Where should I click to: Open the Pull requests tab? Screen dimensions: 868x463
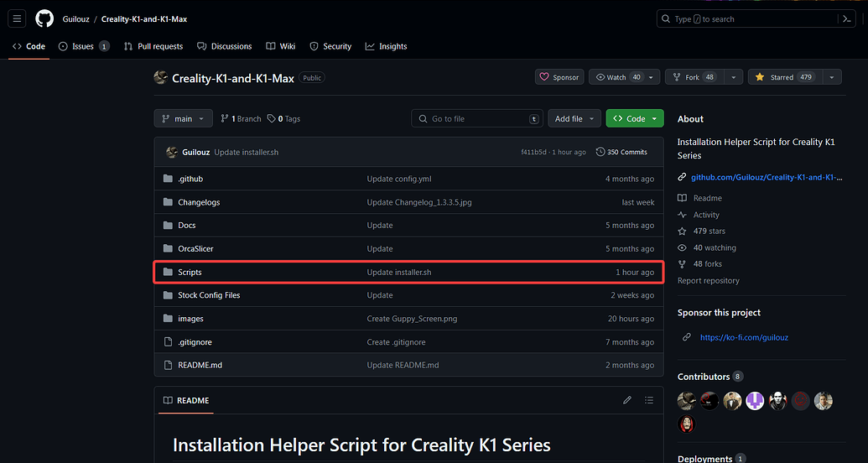tap(153, 46)
